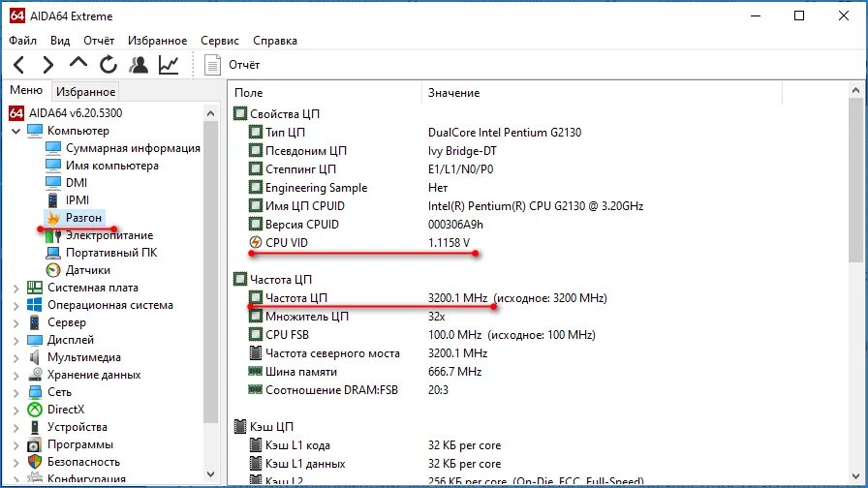Click the Xbox icon next to DirectX
The image size is (868, 488).
[35, 410]
